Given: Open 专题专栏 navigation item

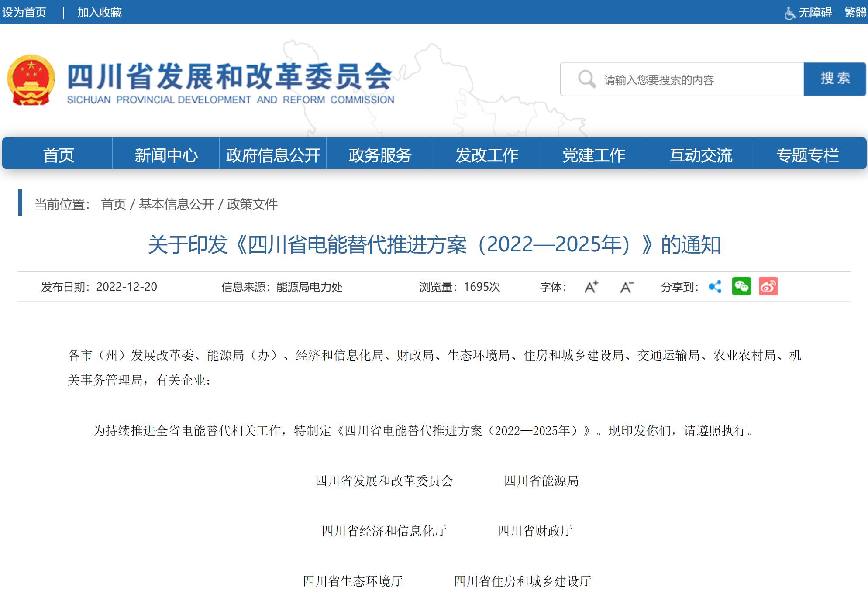Looking at the screenshot, I should [x=808, y=155].
